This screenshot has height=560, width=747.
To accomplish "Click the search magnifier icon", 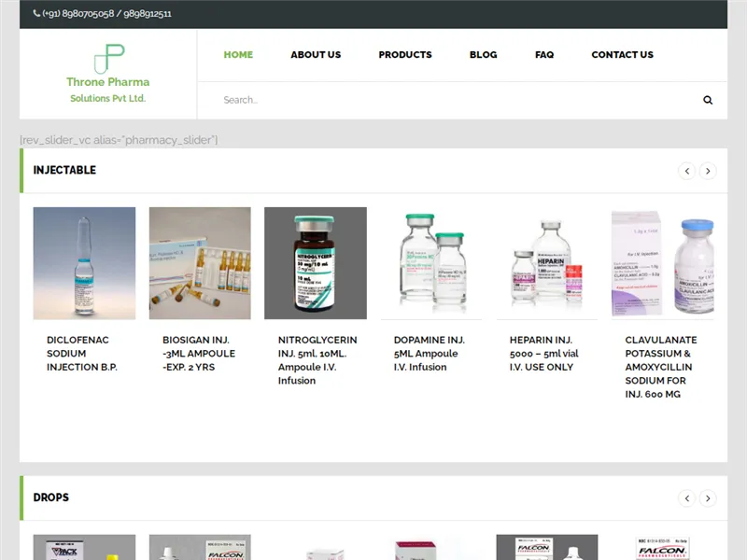I will [x=708, y=100].
